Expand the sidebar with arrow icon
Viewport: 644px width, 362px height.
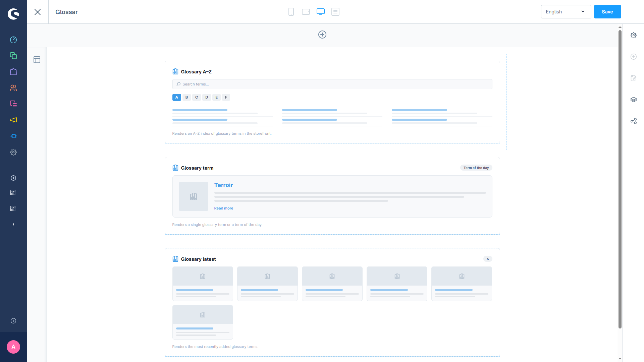tap(13, 321)
